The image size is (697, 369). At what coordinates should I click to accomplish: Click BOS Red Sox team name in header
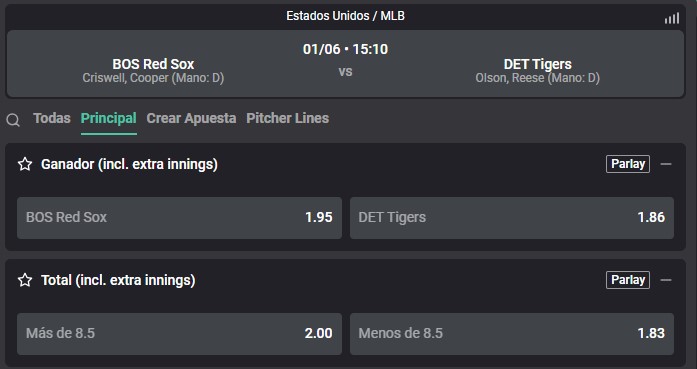point(153,64)
